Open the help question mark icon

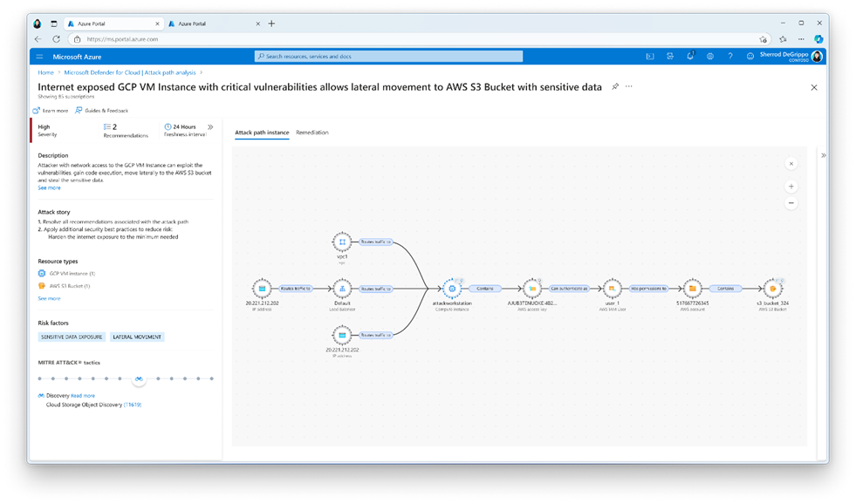(x=729, y=56)
